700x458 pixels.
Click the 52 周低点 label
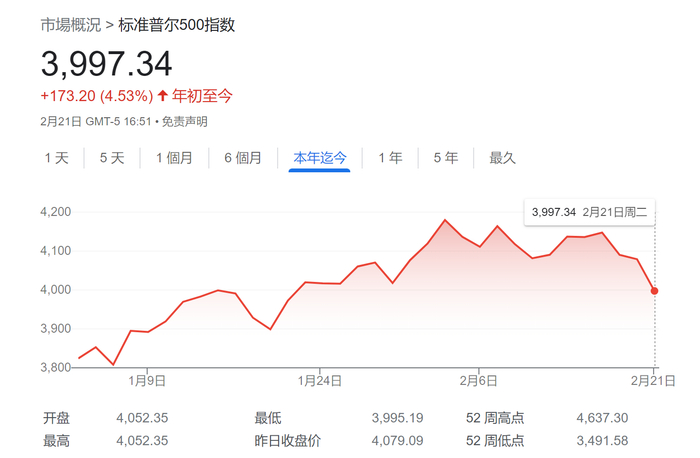point(495,441)
